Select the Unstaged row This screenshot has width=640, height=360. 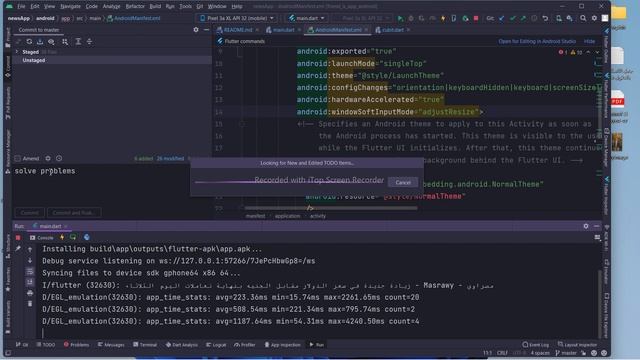pos(112,60)
